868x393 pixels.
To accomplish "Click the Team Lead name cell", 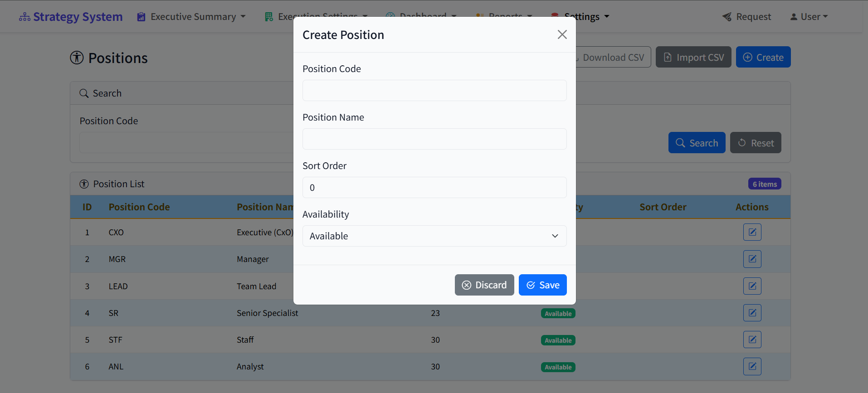I will point(256,286).
